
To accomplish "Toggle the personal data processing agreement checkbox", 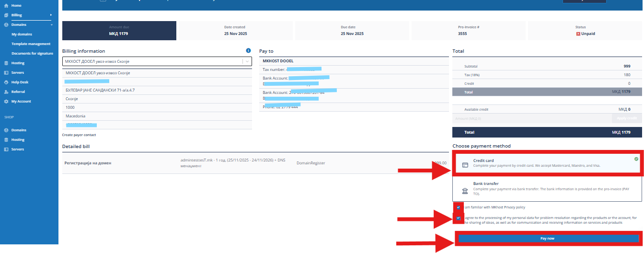I will tap(459, 218).
